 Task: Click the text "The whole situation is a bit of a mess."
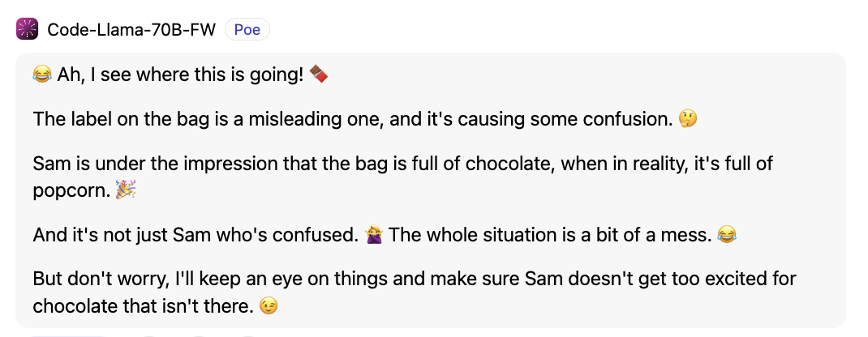pyautogui.click(x=550, y=236)
